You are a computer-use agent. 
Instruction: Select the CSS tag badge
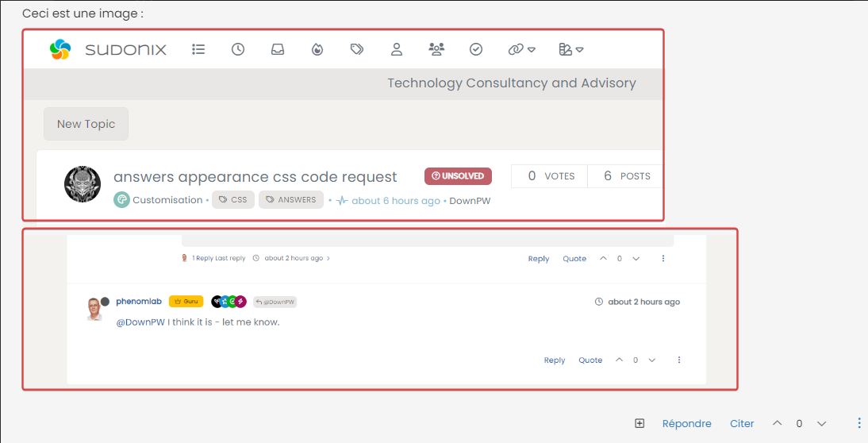tap(233, 200)
